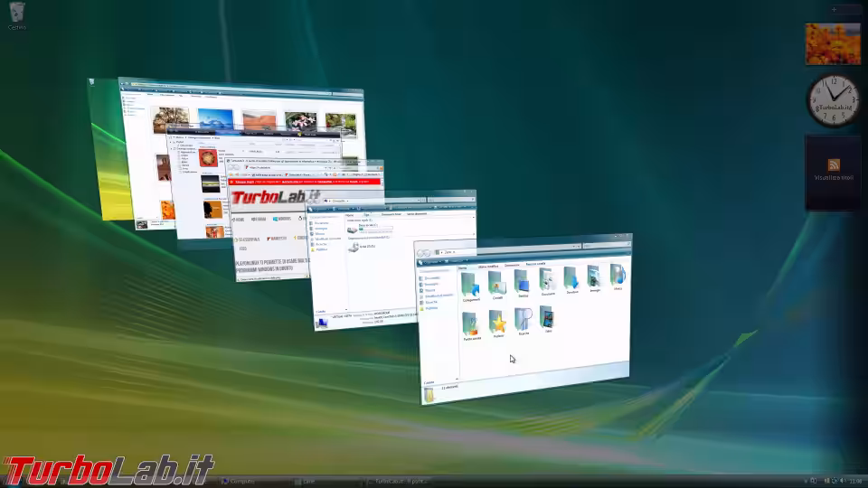The image size is (868, 488).
Task: Open the Musica folder icon
Action: 617,274
